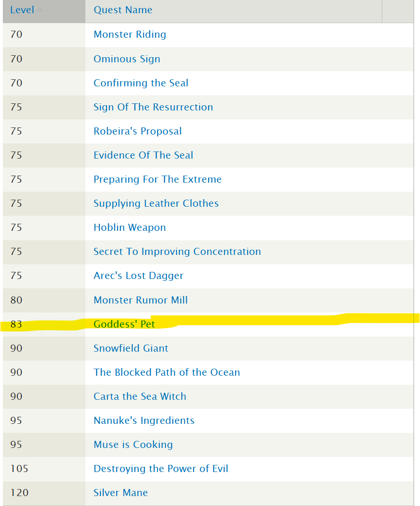
Task: Select level 70 cell beside Monster Riding
Action: (x=44, y=34)
